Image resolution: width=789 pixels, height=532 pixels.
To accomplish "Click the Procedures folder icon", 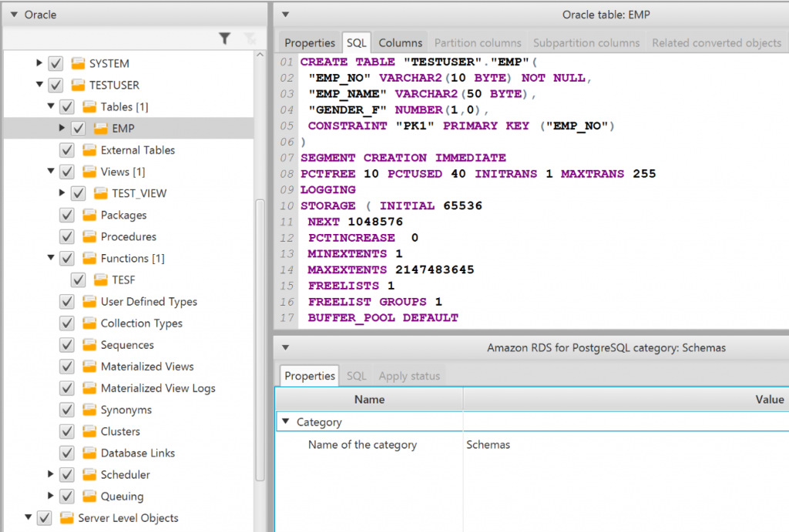I will tap(89, 236).
